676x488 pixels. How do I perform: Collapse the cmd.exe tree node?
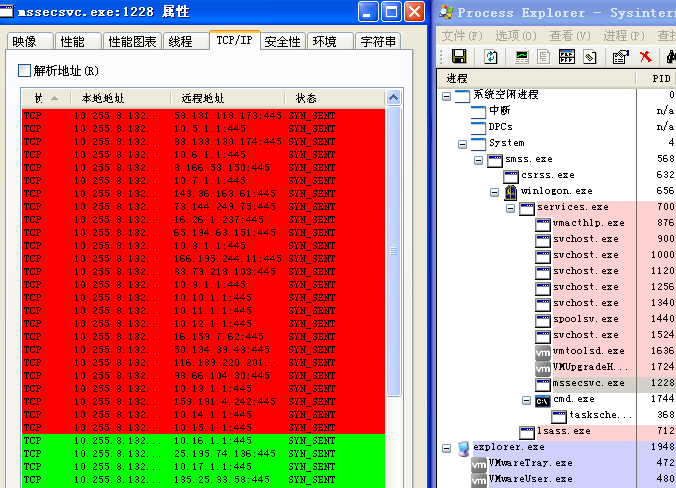pyautogui.click(x=526, y=400)
